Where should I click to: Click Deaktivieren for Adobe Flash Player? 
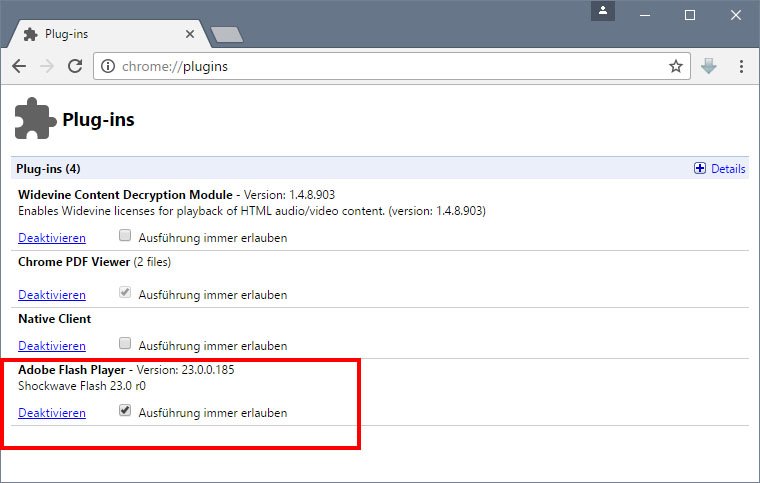click(x=52, y=412)
